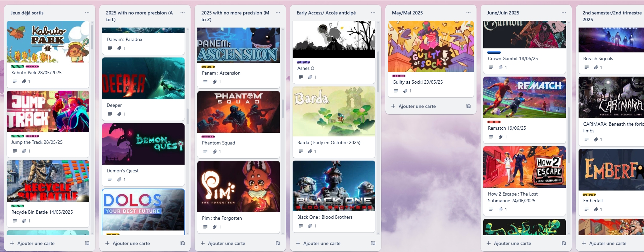Open the Black One : Blood Brothers card
This screenshot has width=644, height=252.
click(x=334, y=196)
